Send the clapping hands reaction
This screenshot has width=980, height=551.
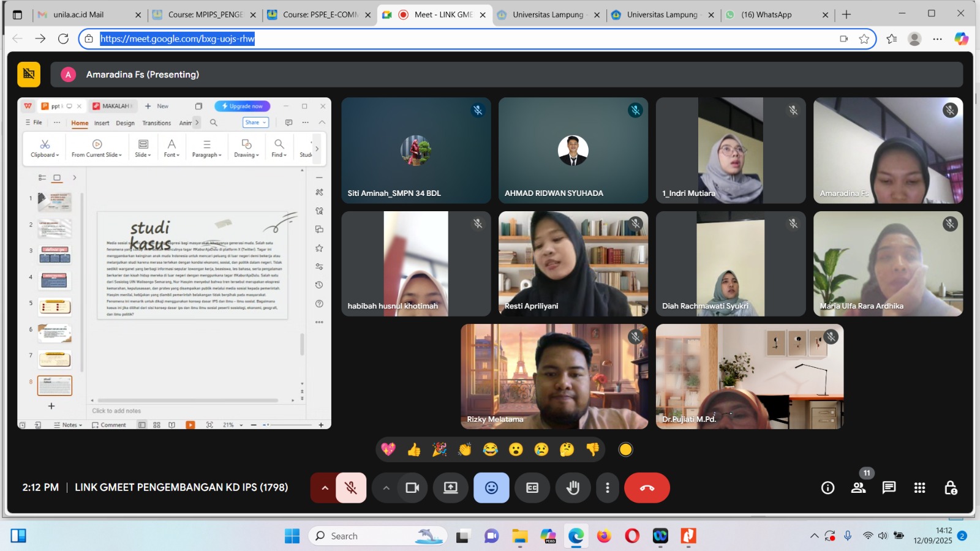465,450
